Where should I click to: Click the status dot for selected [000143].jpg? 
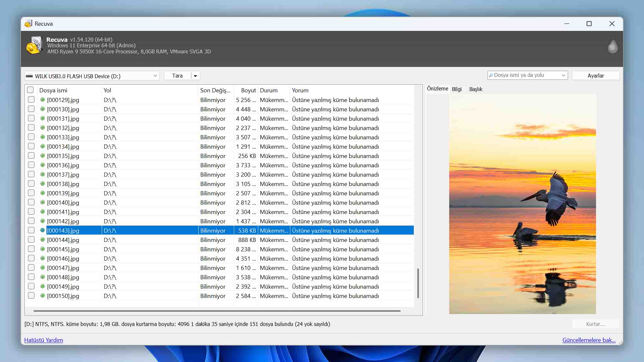pos(42,230)
